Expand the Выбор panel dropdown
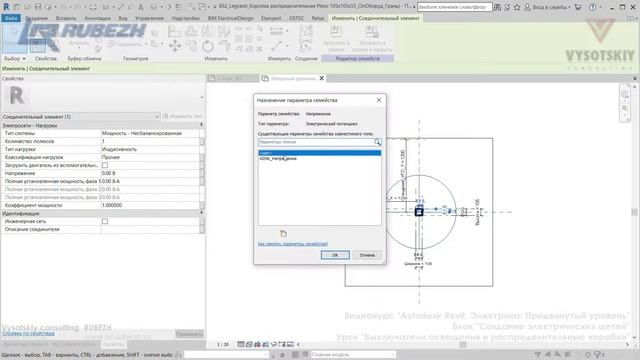 click(15, 59)
